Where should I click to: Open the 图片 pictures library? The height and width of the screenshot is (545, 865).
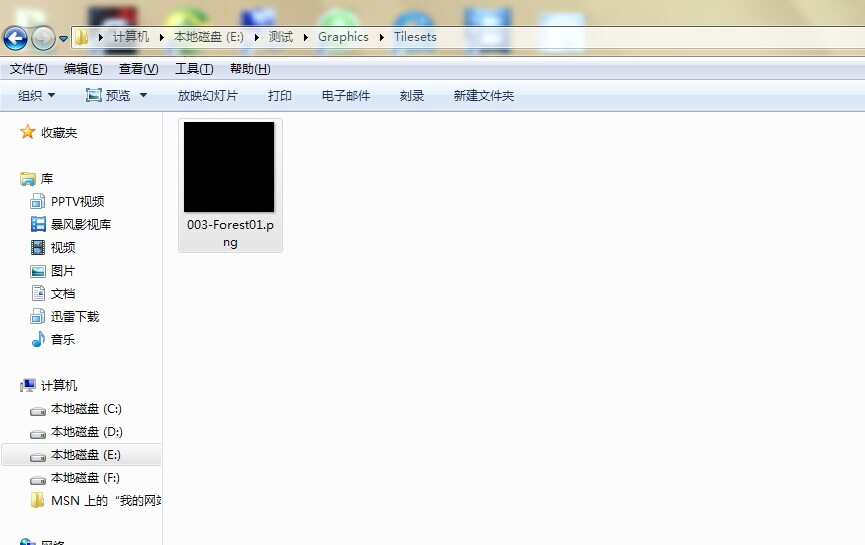coord(63,271)
